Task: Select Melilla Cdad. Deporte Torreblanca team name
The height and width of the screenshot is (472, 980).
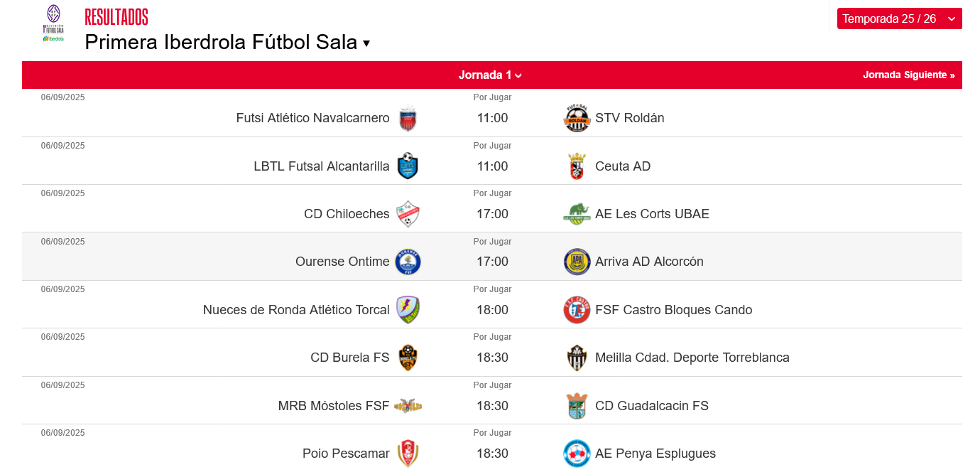Action: (x=692, y=358)
